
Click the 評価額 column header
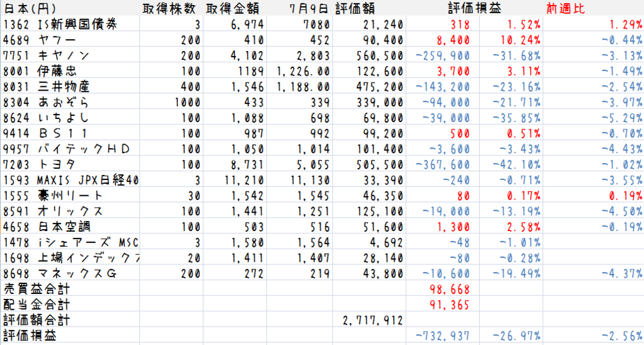(356, 9)
